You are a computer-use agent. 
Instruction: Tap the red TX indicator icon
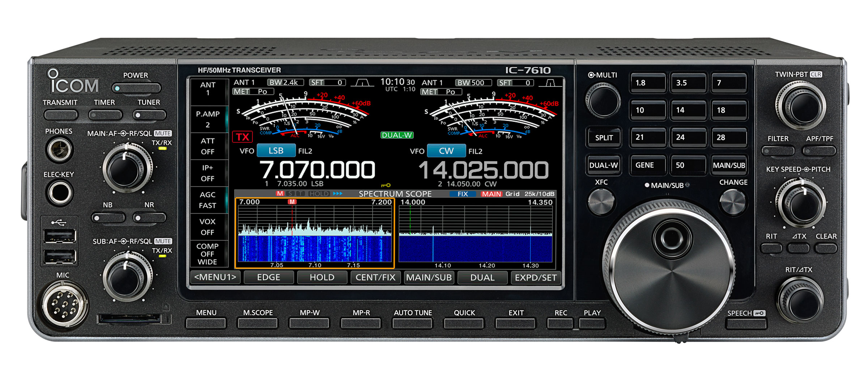(242, 137)
